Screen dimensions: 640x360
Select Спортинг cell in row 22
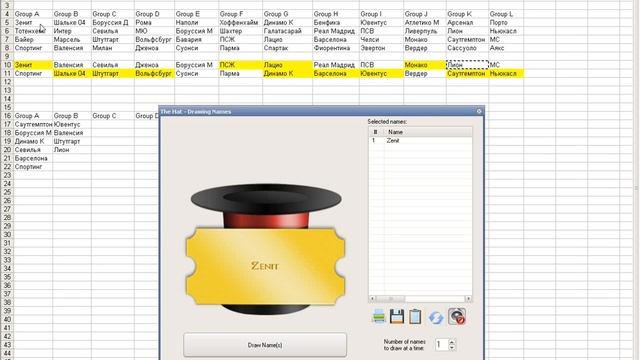tap(33, 167)
